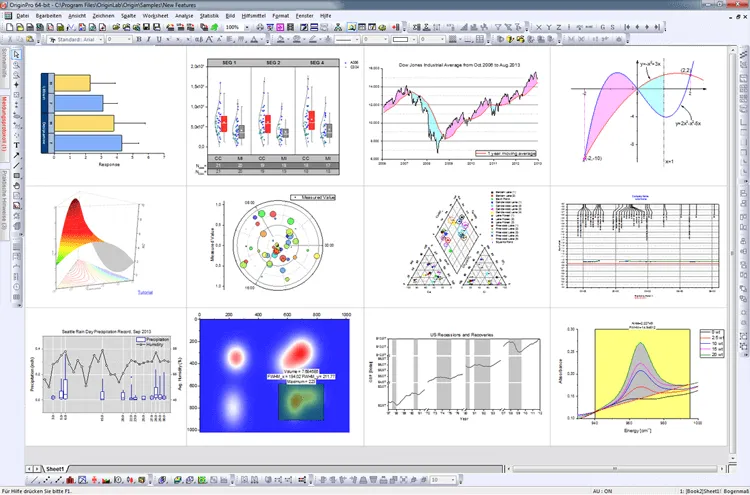Click the Save Project disk icon
This screenshot has height=495, width=750.
[146, 27]
